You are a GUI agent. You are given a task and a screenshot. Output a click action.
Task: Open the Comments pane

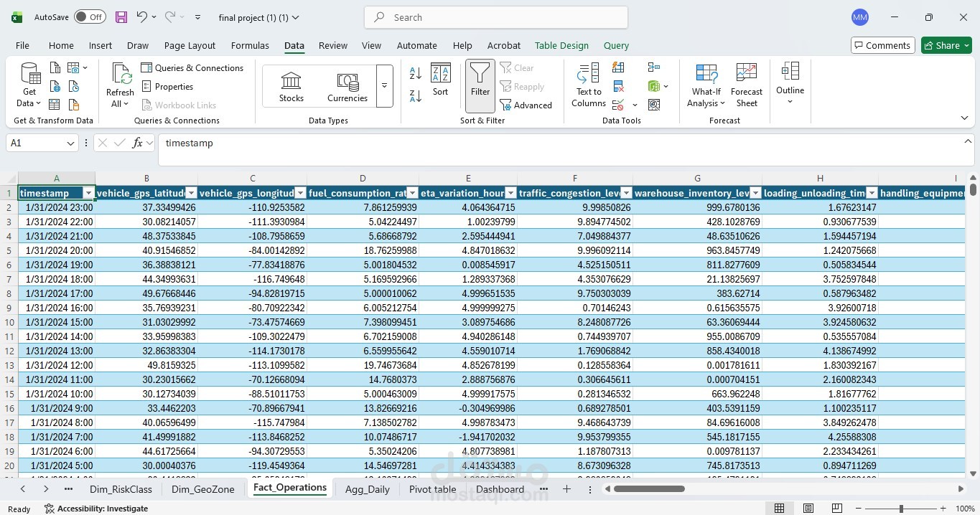point(882,45)
